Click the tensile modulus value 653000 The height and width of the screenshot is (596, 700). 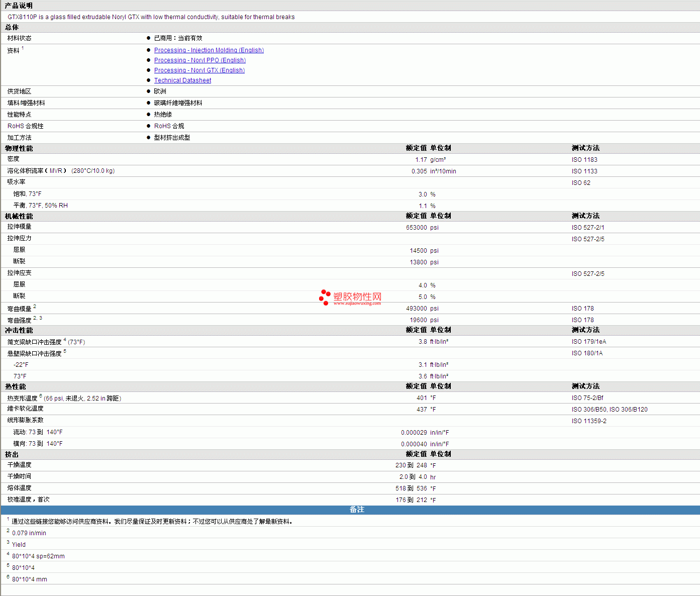tap(417, 228)
